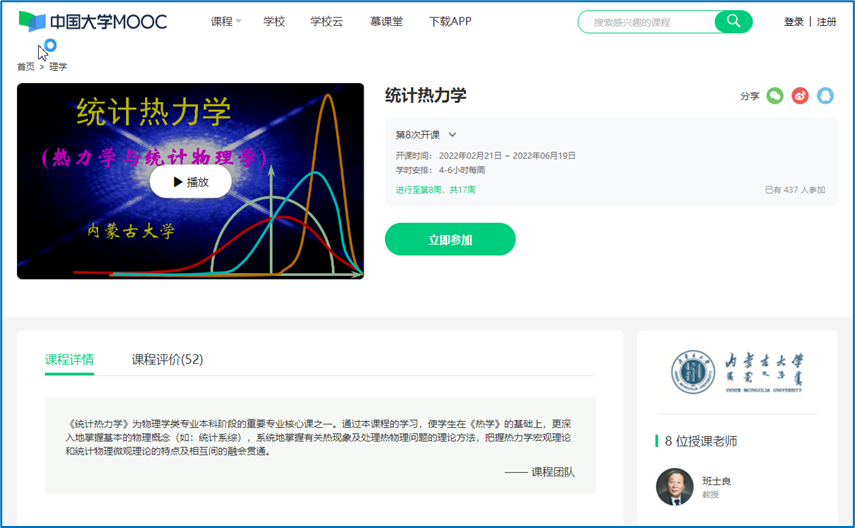This screenshot has height=528, width=855.
Task: Expand the 课程 dropdown menu
Action: [226, 21]
